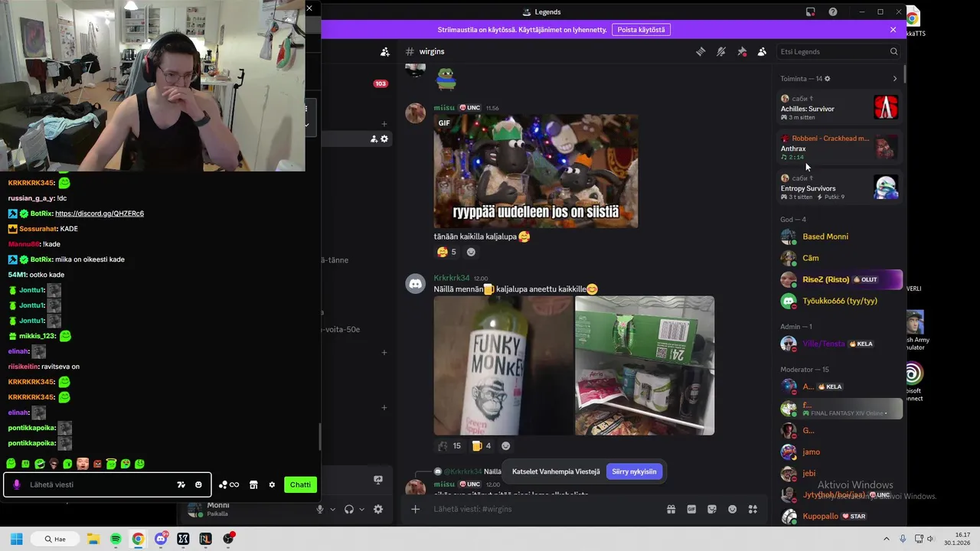Screen dimensions: 980x551
Task: Click the invite people icon above channel list
Action: pyautogui.click(x=385, y=51)
